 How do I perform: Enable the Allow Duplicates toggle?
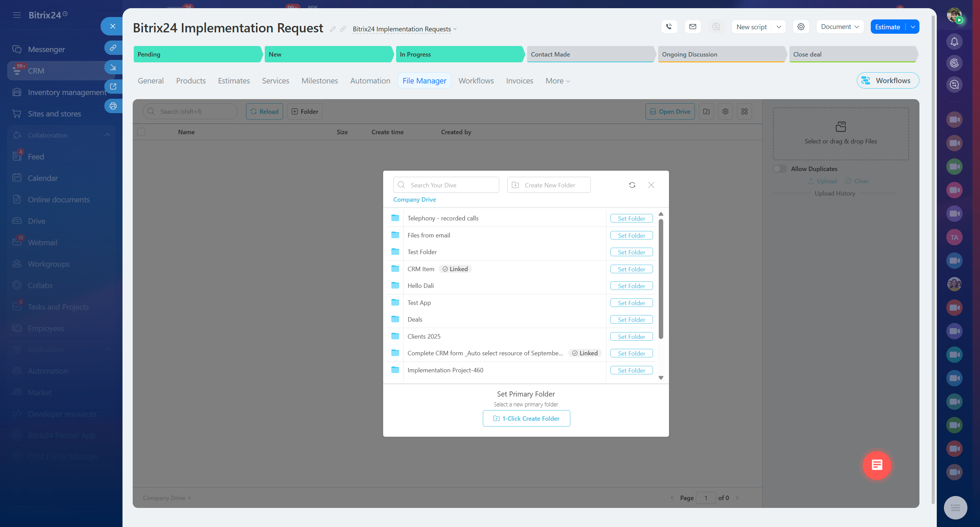[x=779, y=169]
